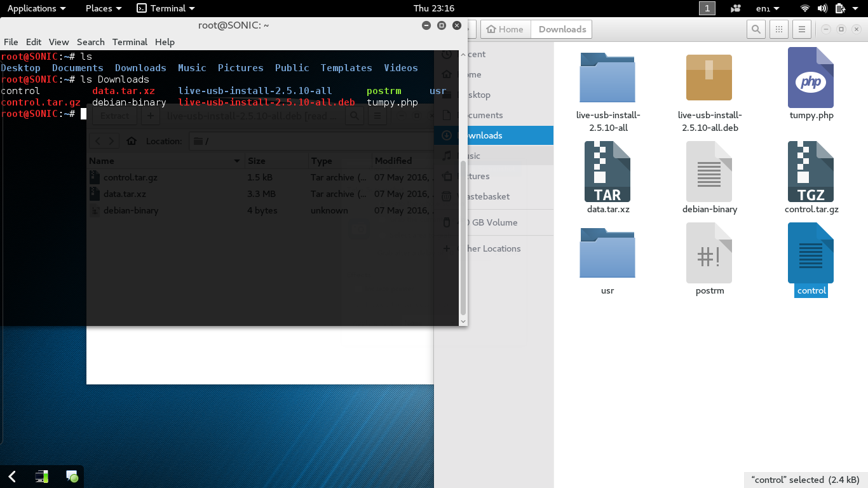The height and width of the screenshot is (488, 868).
Task: Click the Thu 23:16 clock in top bar
Action: tap(434, 8)
